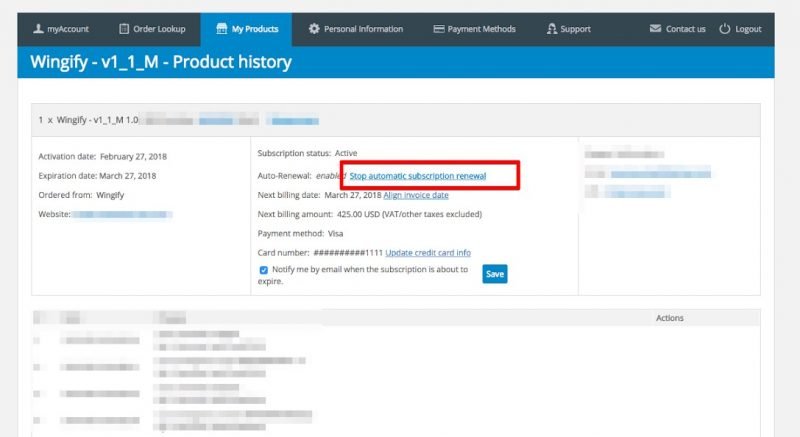This screenshot has height=437, width=800.
Task: Click 'Subscription status: Active' text
Action: [307, 153]
